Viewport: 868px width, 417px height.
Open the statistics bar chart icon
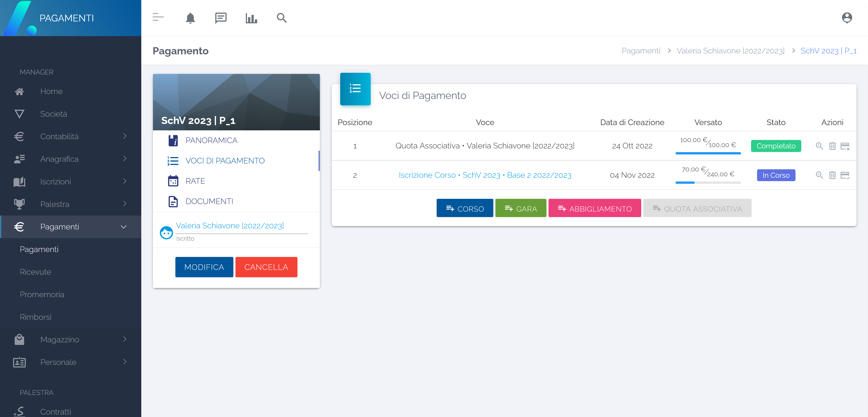pos(251,18)
